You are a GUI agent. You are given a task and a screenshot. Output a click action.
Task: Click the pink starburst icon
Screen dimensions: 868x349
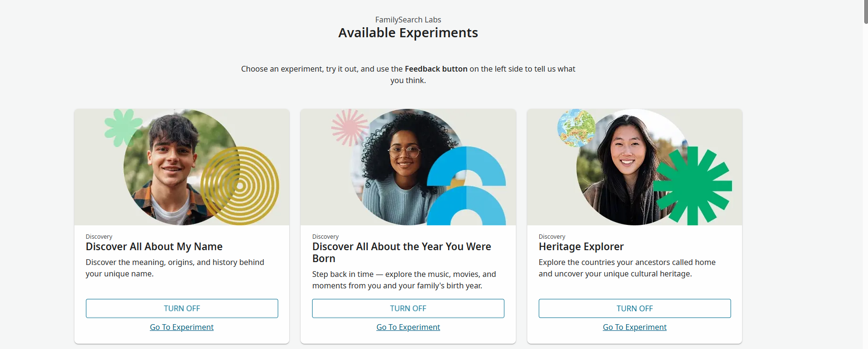coord(349,127)
